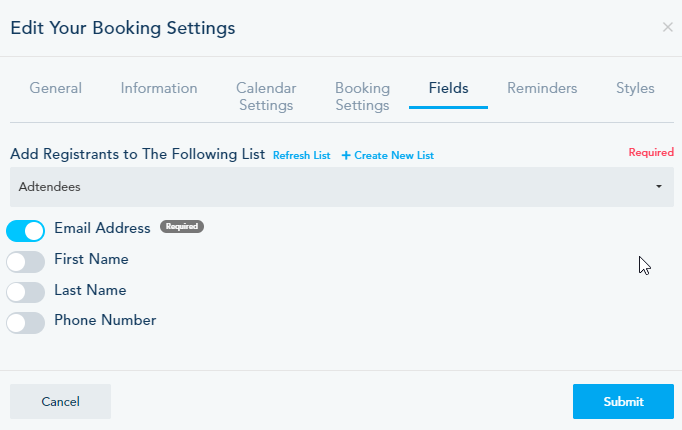682x430 pixels.
Task: Switch to the General tab
Action: [56, 88]
